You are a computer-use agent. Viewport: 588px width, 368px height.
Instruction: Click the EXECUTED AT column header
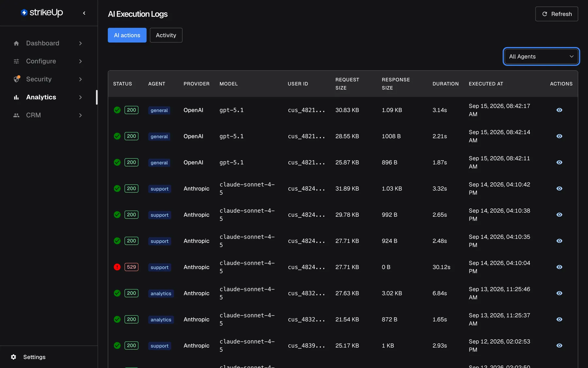tap(486, 84)
